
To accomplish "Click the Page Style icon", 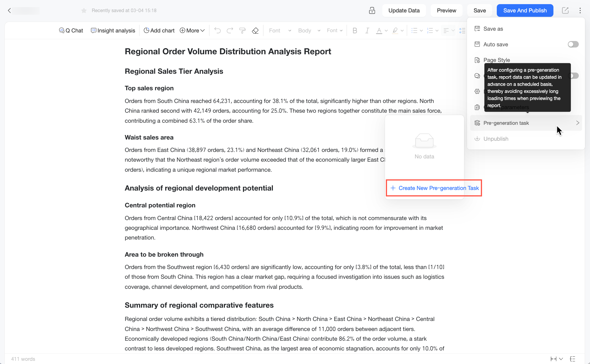I will click(x=477, y=60).
